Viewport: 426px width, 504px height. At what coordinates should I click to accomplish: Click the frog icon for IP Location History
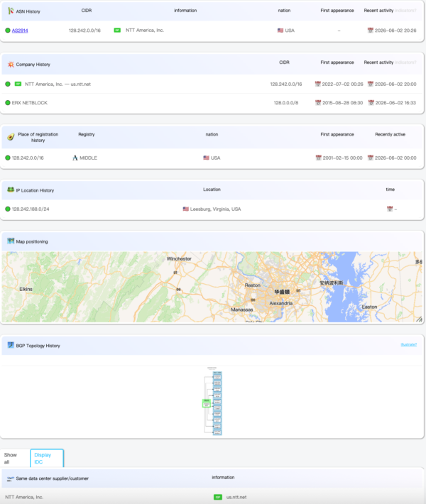click(x=11, y=190)
